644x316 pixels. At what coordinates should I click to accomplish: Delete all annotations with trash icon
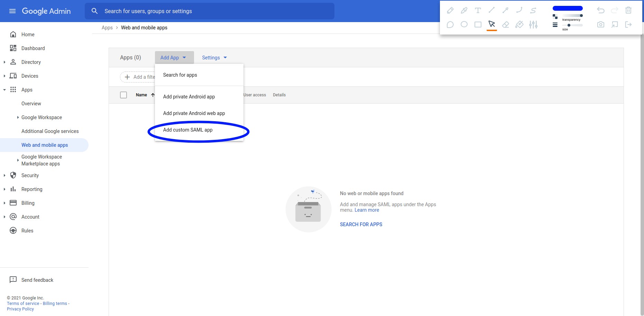[x=628, y=10]
